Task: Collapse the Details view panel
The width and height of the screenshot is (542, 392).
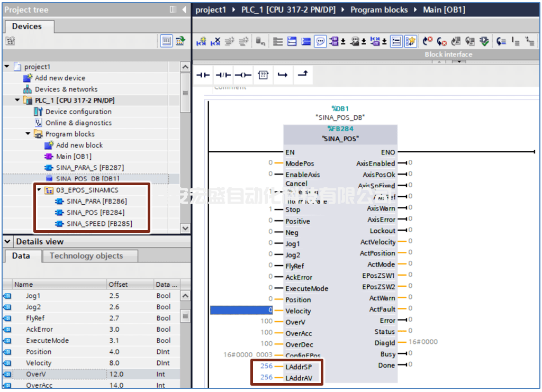Action: [x=7, y=241]
